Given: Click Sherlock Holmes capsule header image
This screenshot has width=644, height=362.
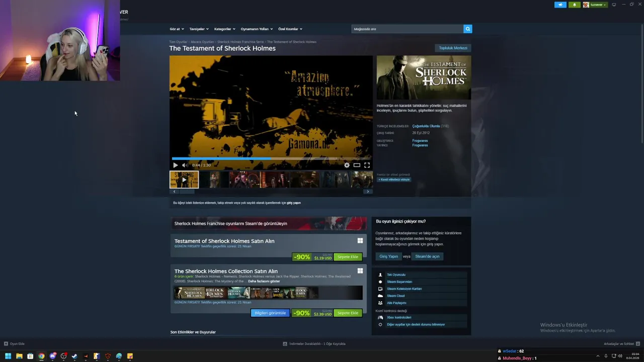Looking at the screenshot, I should 424,77.
